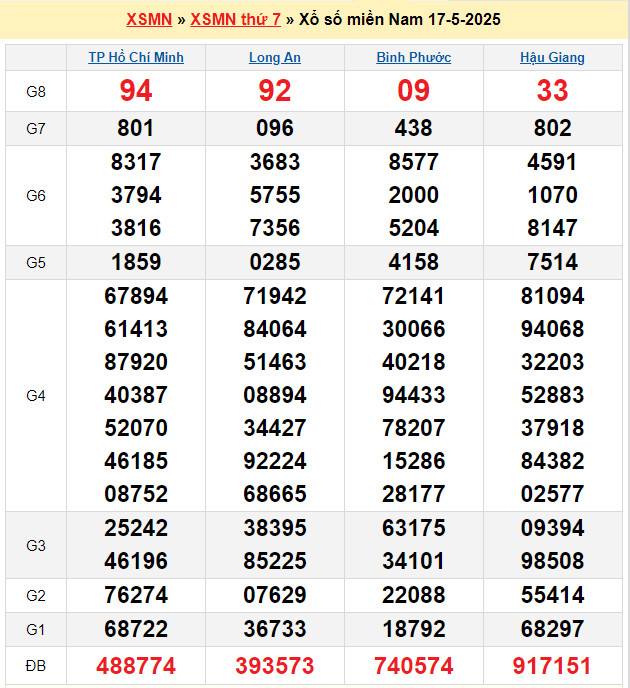Select special prize 917151
The height and width of the screenshot is (688, 630).
point(552,666)
